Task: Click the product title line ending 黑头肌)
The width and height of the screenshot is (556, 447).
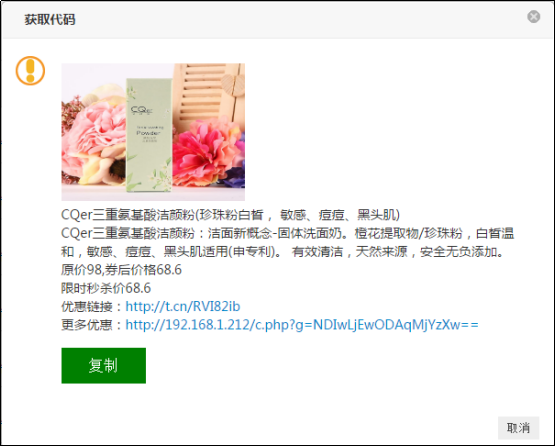Action: click(x=230, y=215)
